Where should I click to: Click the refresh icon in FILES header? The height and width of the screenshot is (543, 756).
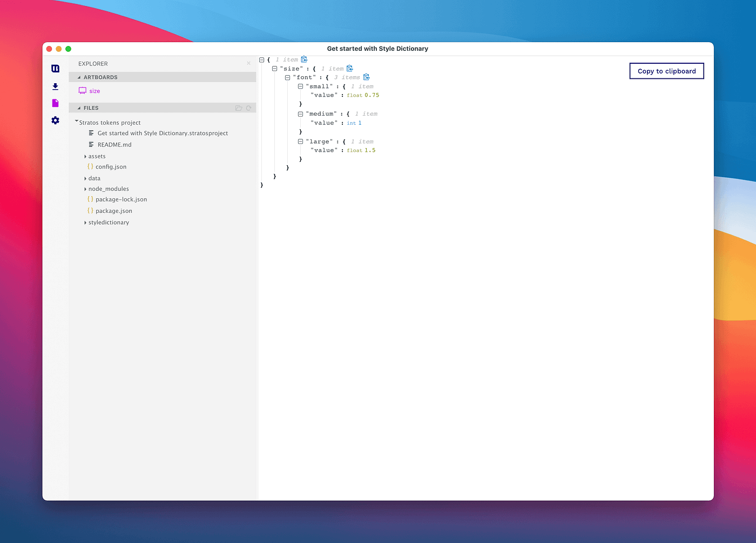pos(248,108)
